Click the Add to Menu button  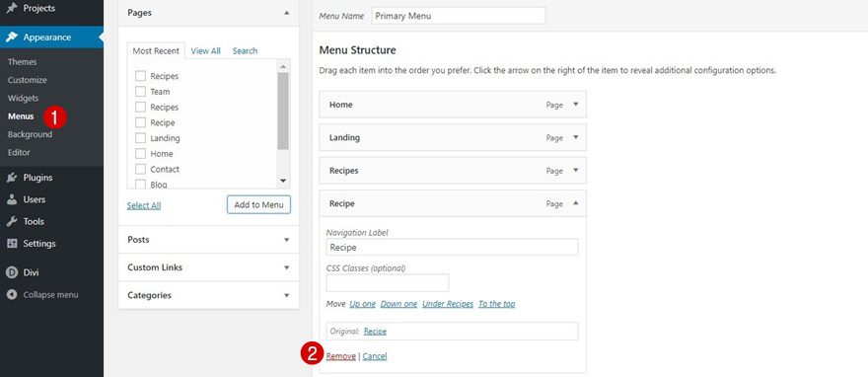(258, 204)
